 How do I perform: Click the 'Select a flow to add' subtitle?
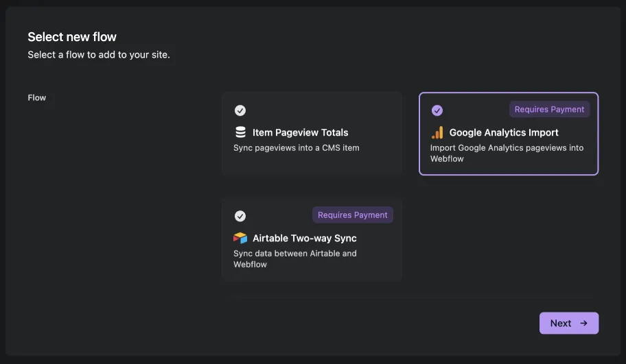tap(99, 55)
